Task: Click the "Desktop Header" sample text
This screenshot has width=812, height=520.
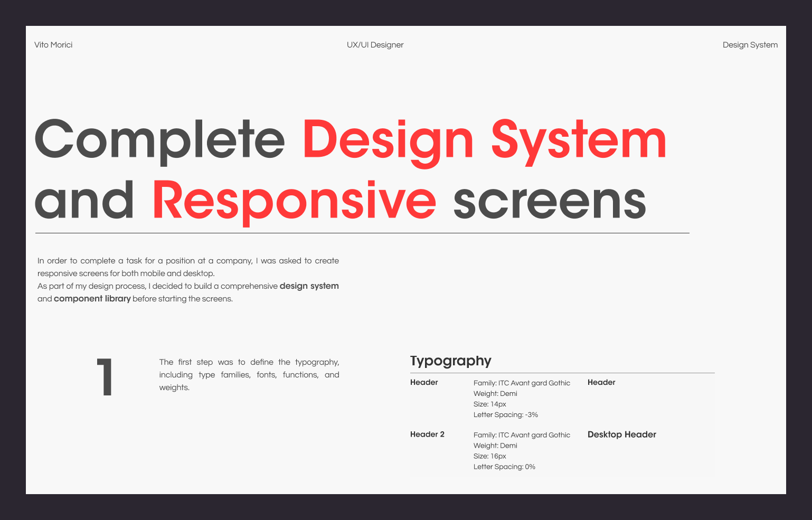Action: (x=622, y=434)
